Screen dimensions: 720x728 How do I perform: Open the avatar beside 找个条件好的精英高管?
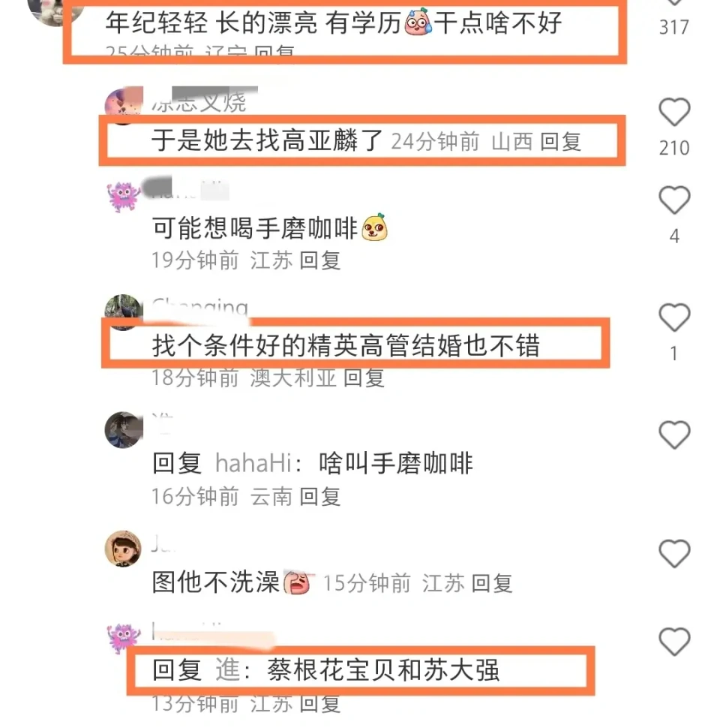tap(123, 312)
